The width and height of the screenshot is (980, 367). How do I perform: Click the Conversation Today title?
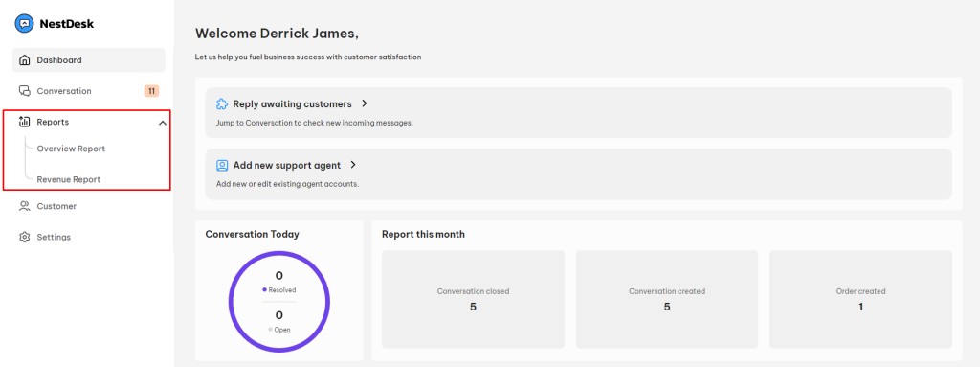253,234
